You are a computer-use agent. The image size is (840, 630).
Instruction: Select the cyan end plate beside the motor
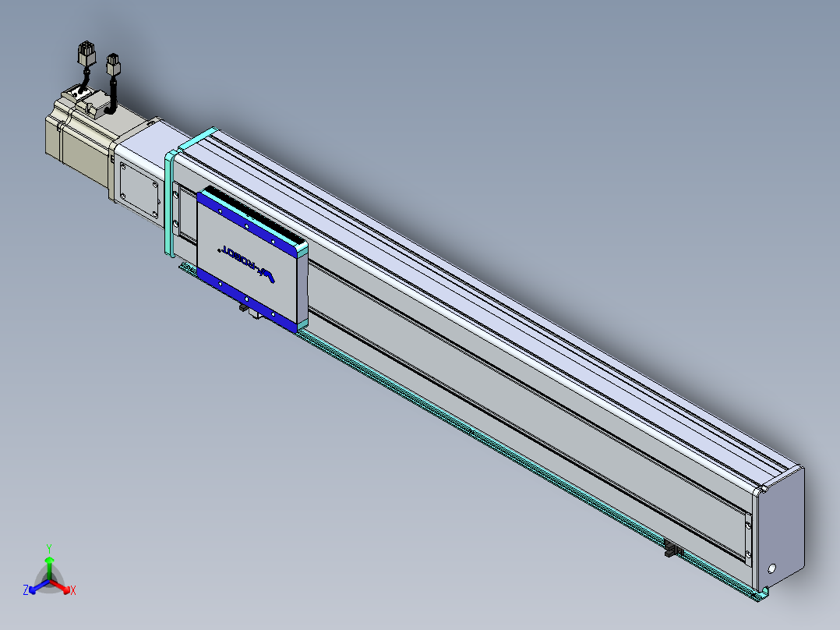click(171, 204)
